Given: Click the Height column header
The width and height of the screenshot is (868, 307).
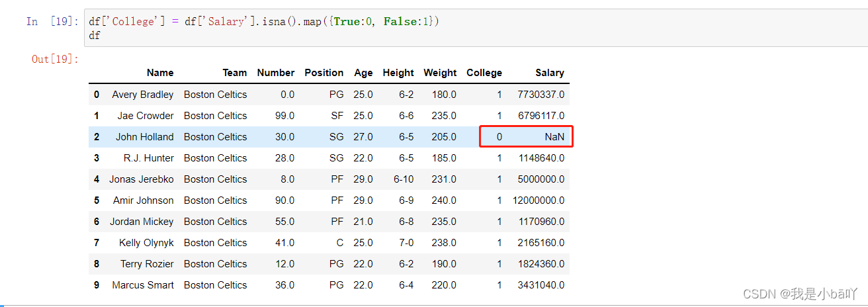Looking at the screenshot, I should pos(398,73).
